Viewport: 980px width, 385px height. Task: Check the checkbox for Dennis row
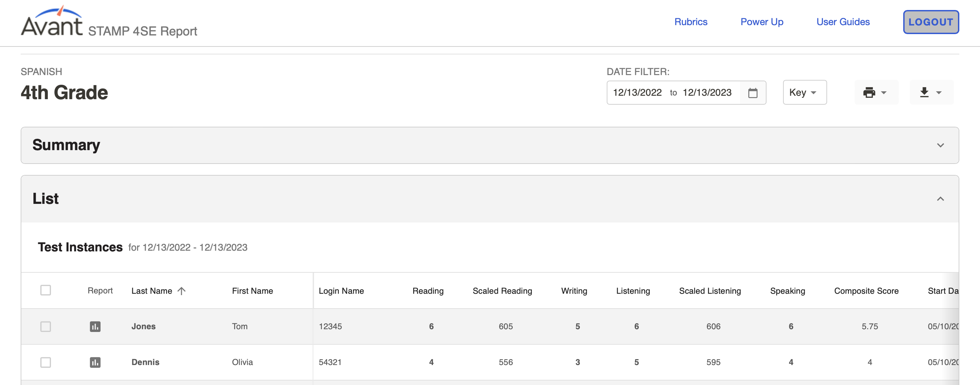(46, 362)
